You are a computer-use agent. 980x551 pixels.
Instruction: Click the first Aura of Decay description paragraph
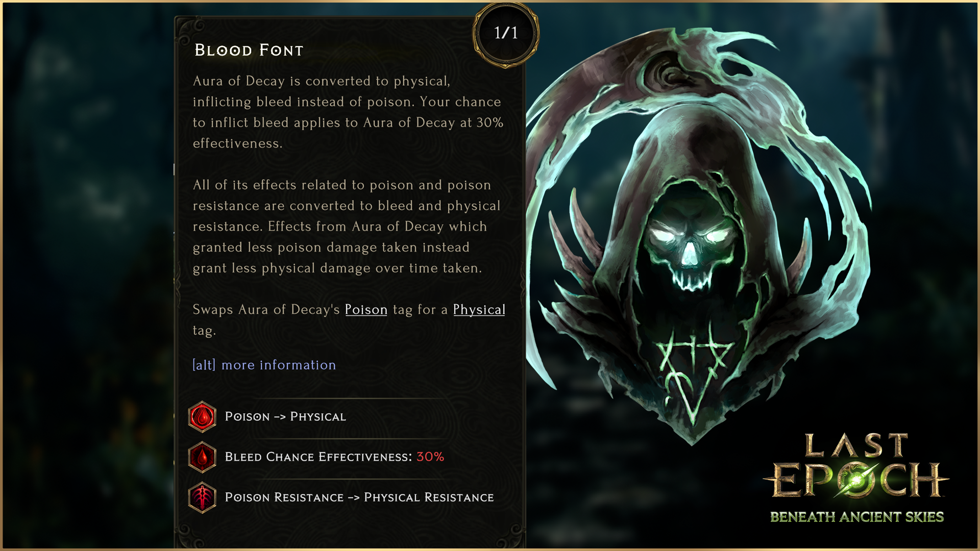point(348,112)
